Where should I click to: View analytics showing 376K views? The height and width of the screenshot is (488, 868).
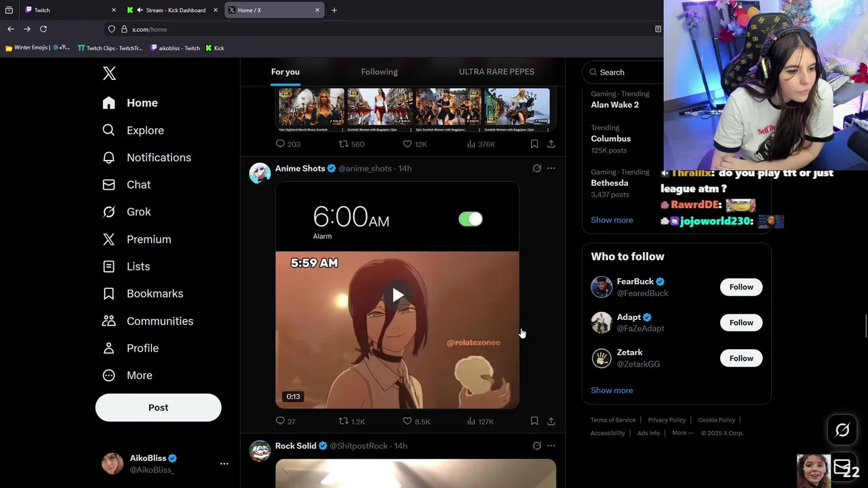coord(481,144)
